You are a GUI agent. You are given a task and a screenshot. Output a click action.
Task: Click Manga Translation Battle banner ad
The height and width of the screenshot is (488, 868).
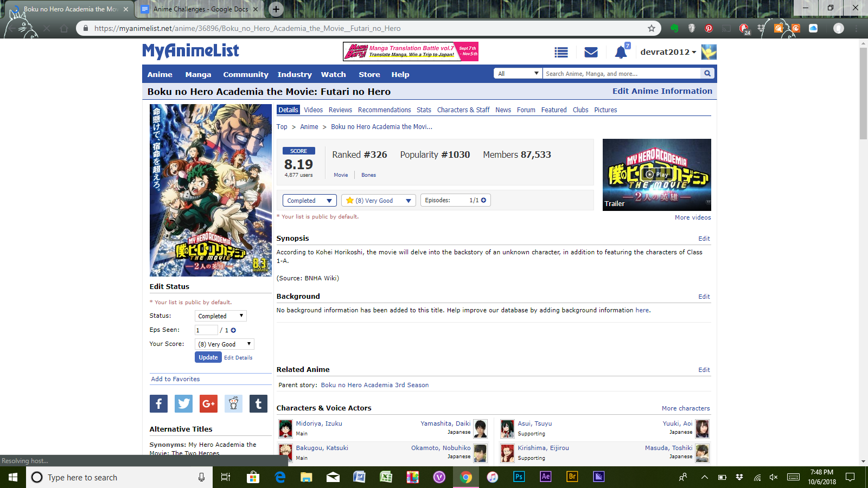(411, 52)
